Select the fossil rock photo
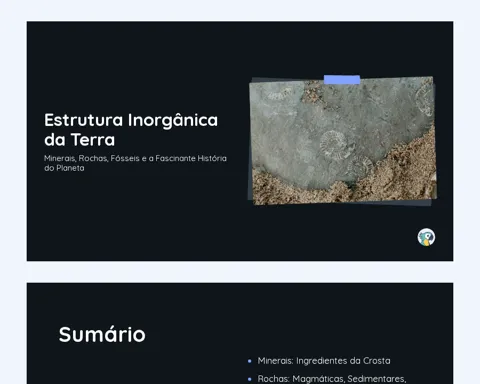The width and height of the screenshot is (480, 384). coord(343,140)
